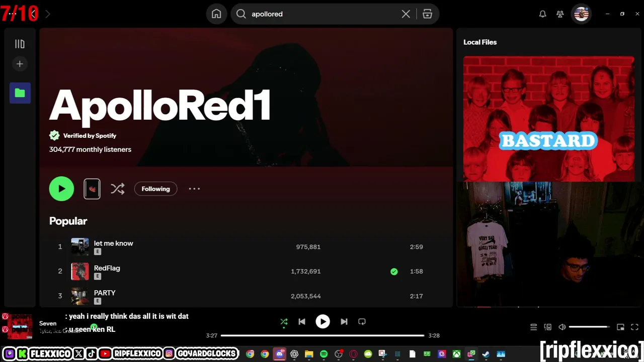Open Connect to a device
This screenshot has height=362, width=644.
pos(548,327)
